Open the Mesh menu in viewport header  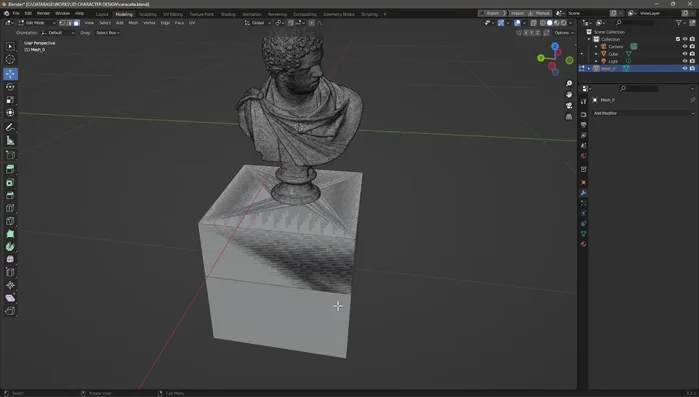pyautogui.click(x=133, y=23)
